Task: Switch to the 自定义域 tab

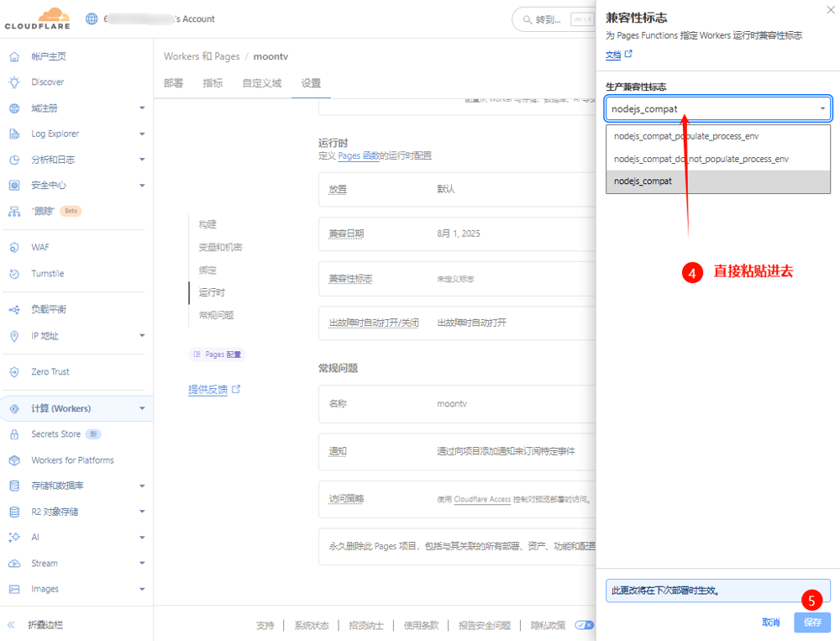Action: (x=262, y=83)
